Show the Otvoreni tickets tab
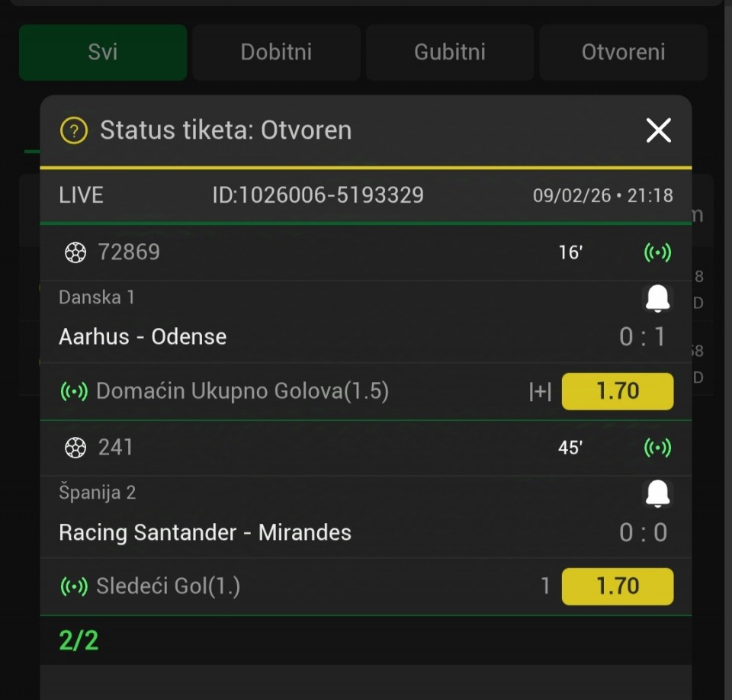 623,53
